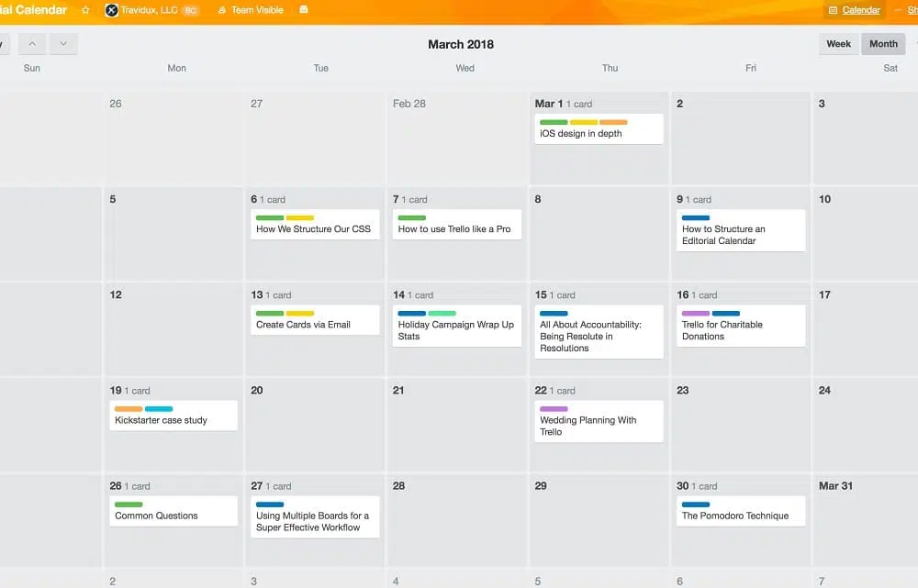The image size is (918, 588).
Task: Star the Editorial Calendar board
Action: (x=85, y=9)
